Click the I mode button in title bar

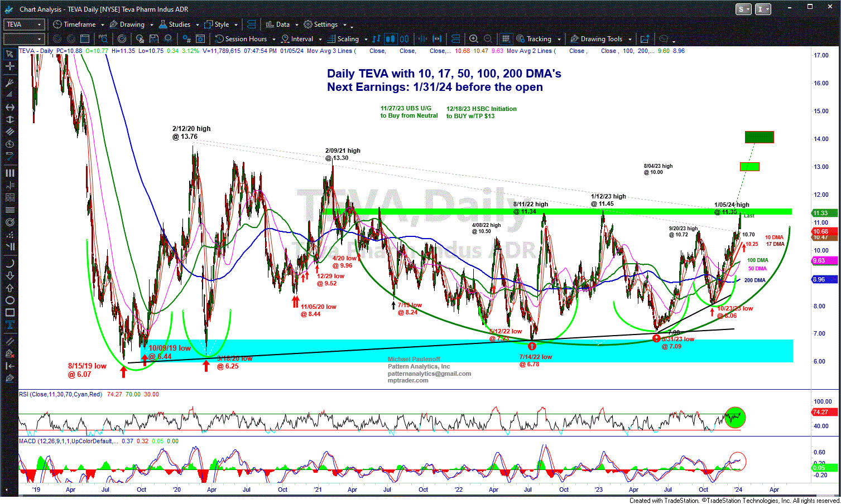click(x=762, y=9)
